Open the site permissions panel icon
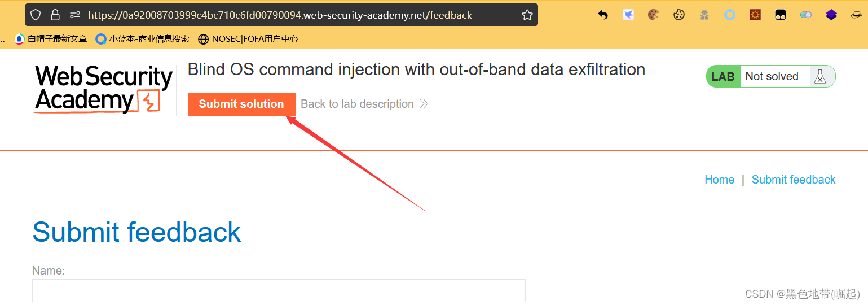 [74, 15]
